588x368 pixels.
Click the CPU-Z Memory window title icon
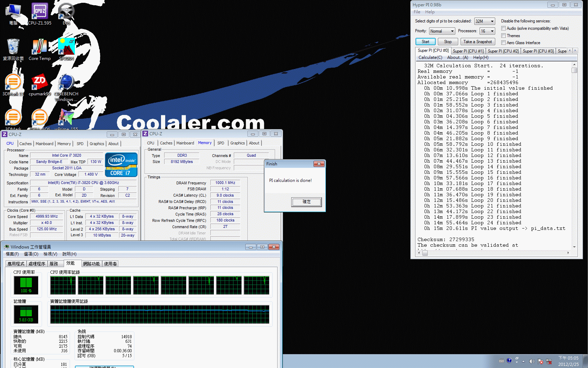[145, 134]
